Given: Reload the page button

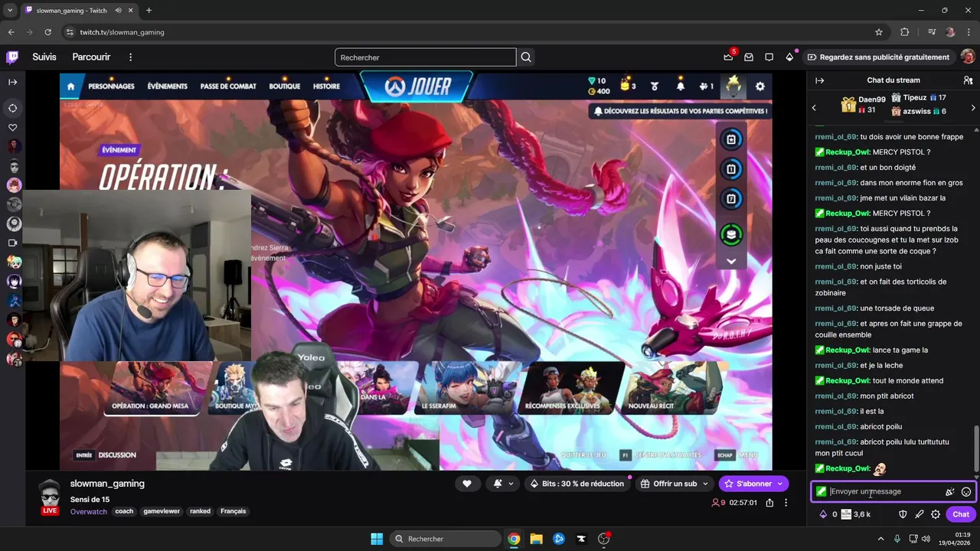Looking at the screenshot, I should pyautogui.click(x=47, y=32).
